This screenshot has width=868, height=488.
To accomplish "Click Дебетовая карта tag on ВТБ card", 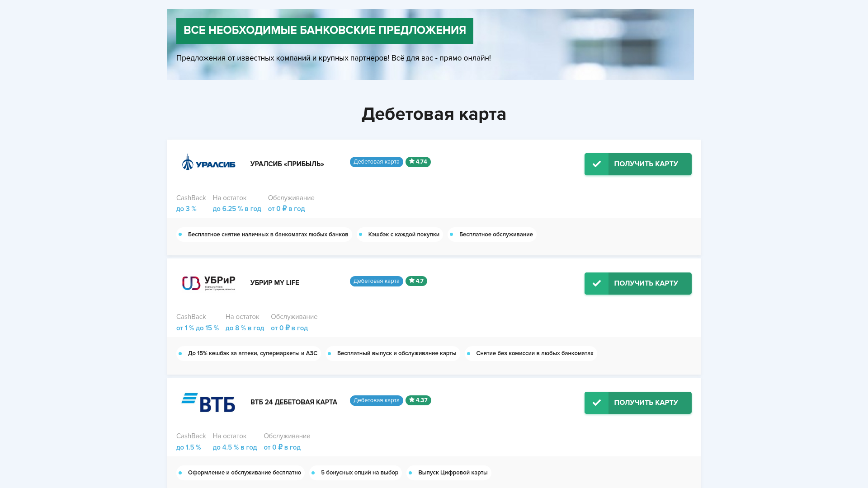I will coord(377,400).
